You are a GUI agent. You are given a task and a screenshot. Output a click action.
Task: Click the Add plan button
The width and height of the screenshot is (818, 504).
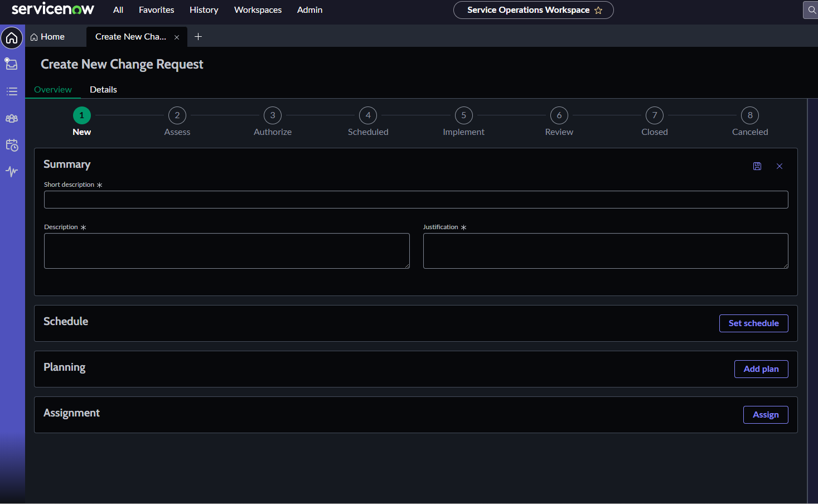[x=761, y=369]
